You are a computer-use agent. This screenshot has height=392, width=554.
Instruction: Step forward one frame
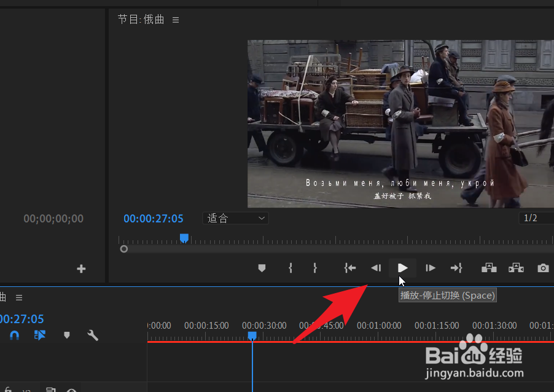(x=430, y=268)
